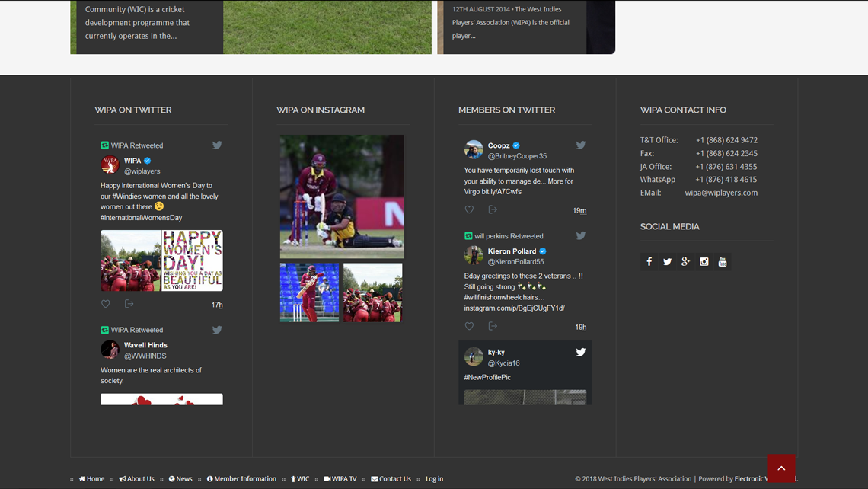
Task: Click Wavell Hinds profile avatar
Action: [x=110, y=350]
